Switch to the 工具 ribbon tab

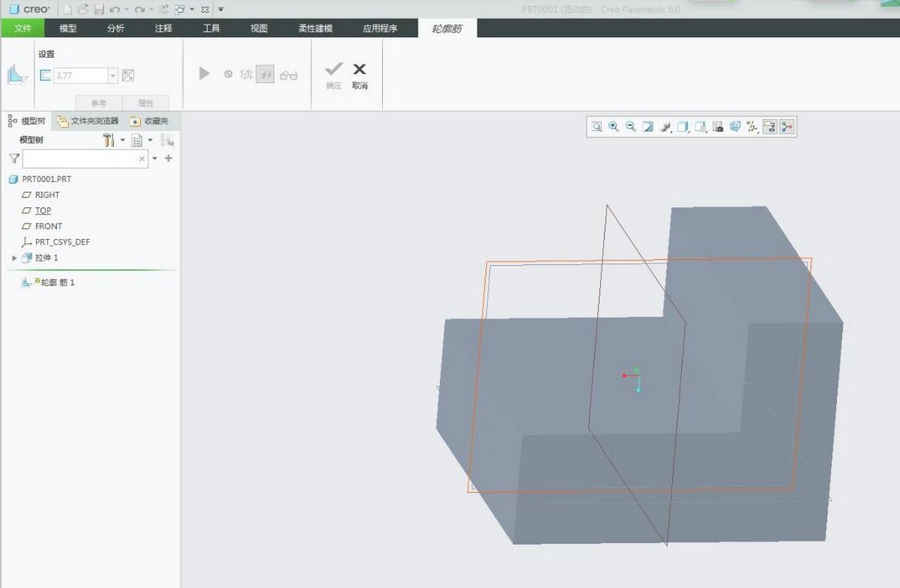(210, 29)
